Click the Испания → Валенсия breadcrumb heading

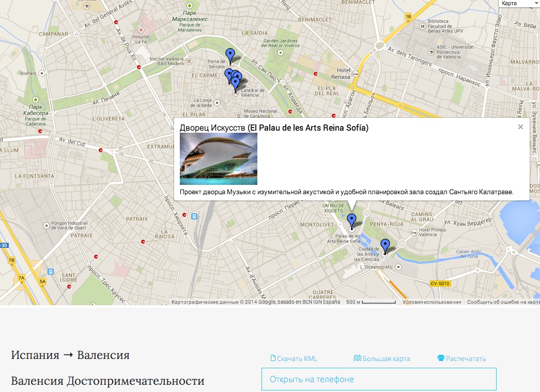pos(70,355)
